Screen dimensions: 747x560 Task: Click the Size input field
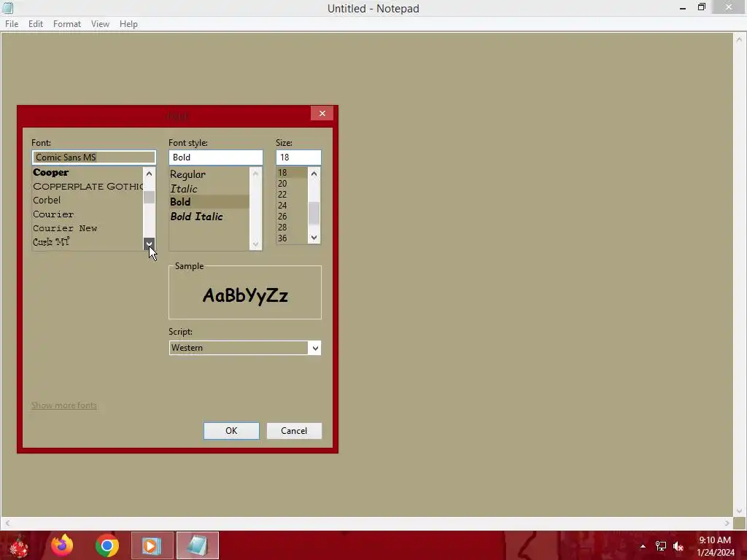(x=298, y=157)
